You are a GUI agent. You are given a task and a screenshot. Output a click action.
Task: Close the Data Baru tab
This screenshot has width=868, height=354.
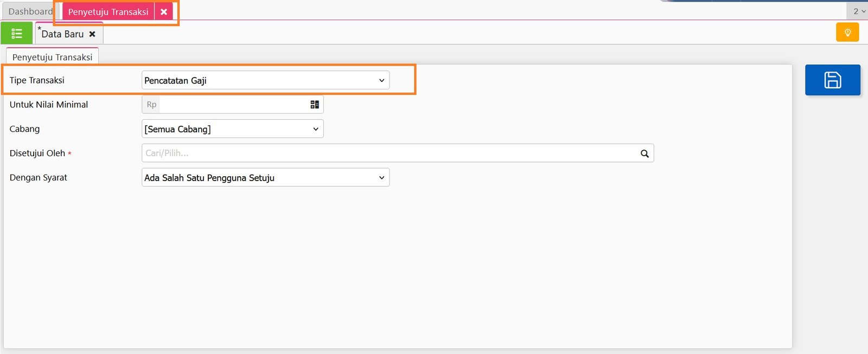point(92,34)
